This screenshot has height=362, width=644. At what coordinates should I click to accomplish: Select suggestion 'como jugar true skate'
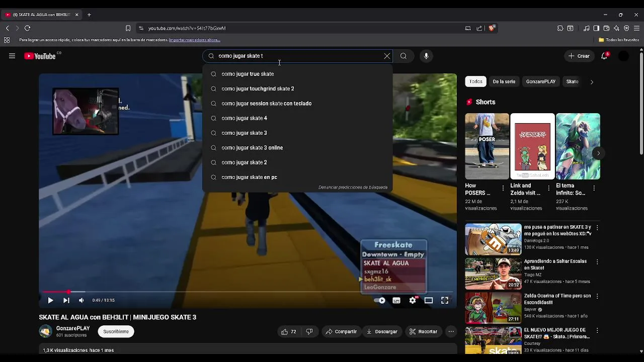pos(297,74)
